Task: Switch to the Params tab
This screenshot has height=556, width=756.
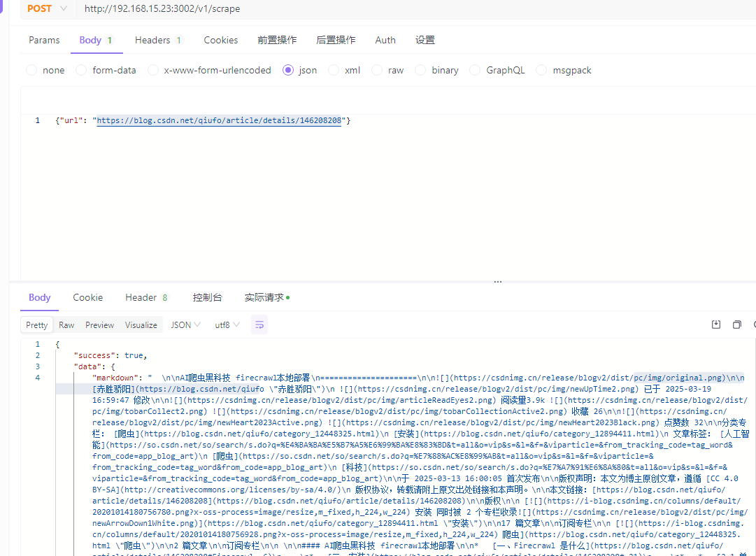Action: pyautogui.click(x=44, y=40)
